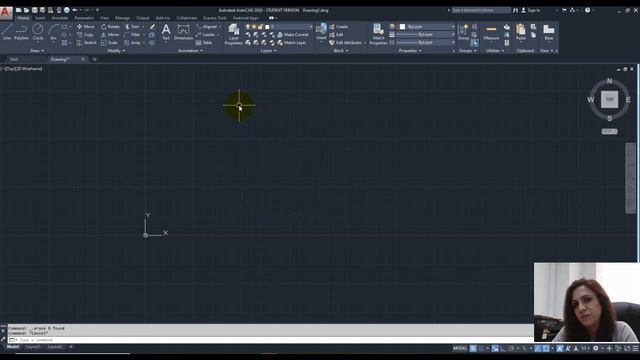Image resolution: width=640 pixels, height=360 pixels.
Task: Open the View ribbon tab
Action: (104, 18)
